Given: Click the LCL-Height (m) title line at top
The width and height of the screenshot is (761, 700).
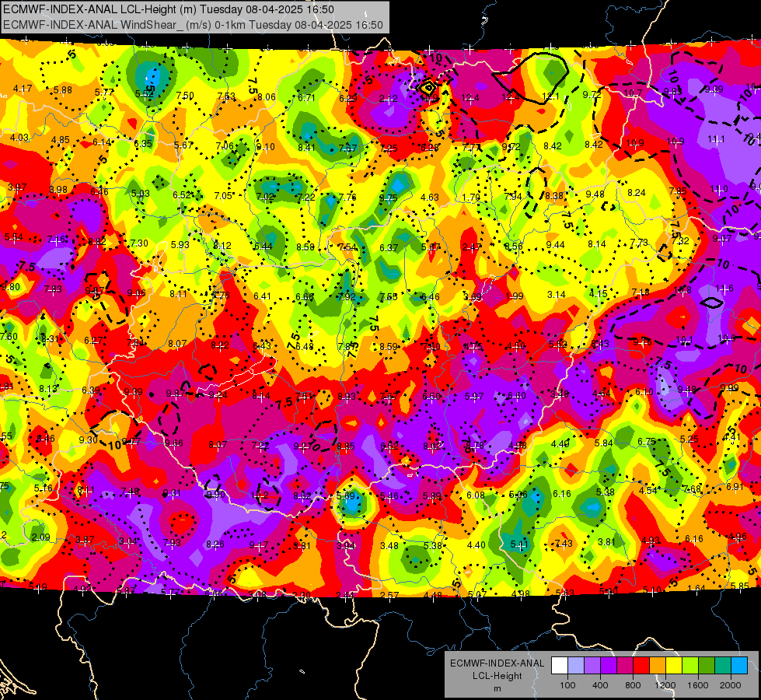Looking at the screenshot, I should 169,9.
